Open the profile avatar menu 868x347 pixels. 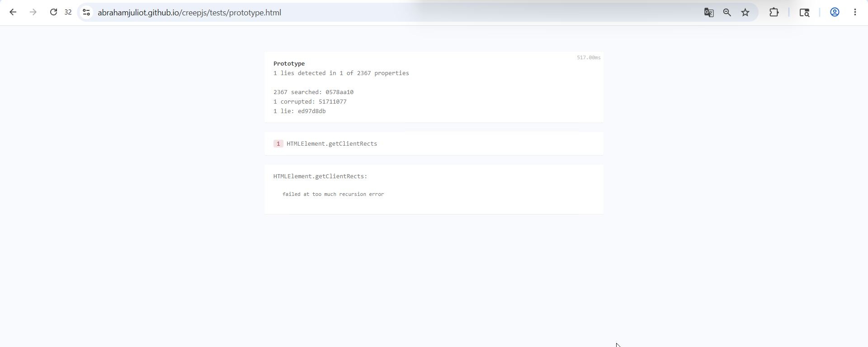(x=835, y=13)
